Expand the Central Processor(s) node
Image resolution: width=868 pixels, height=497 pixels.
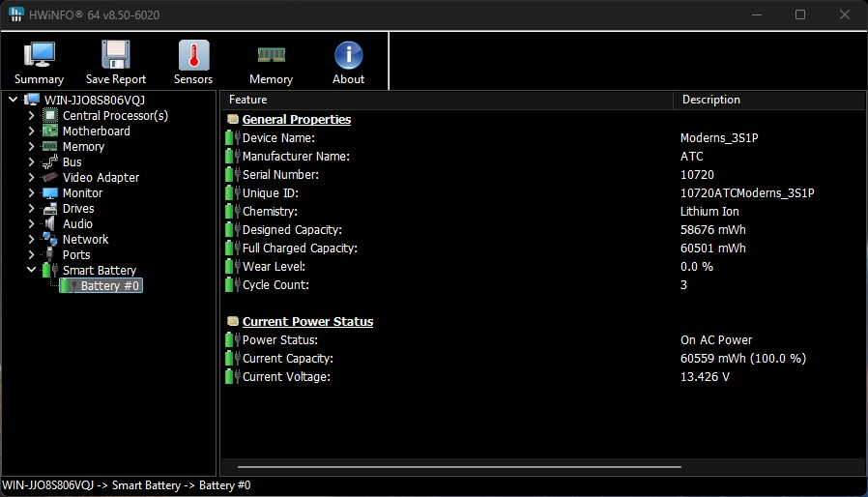[32, 115]
